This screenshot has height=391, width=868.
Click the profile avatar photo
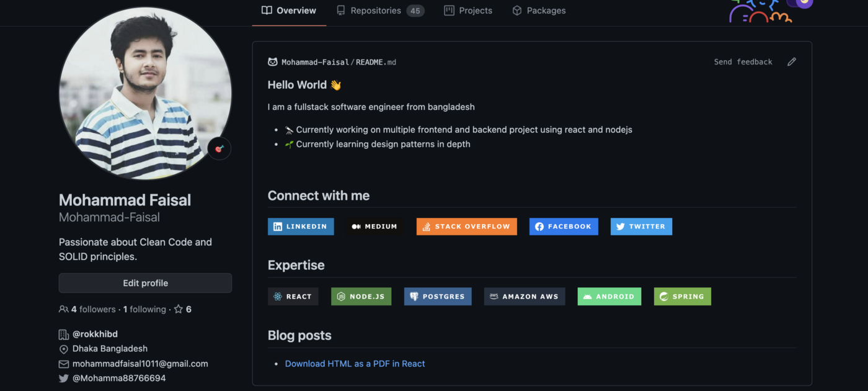(145, 93)
